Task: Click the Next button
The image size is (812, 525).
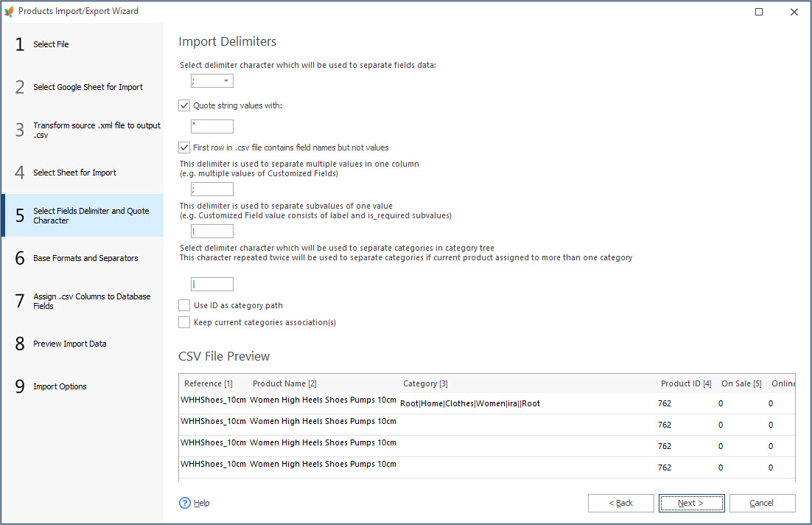Action: click(691, 503)
